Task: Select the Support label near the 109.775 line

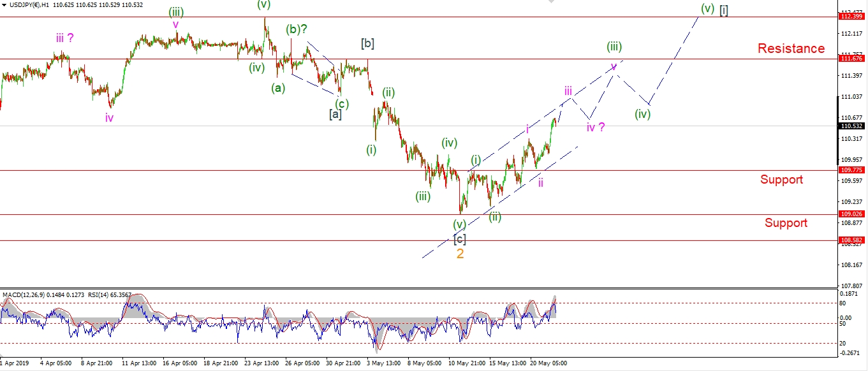Action: [x=781, y=180]
